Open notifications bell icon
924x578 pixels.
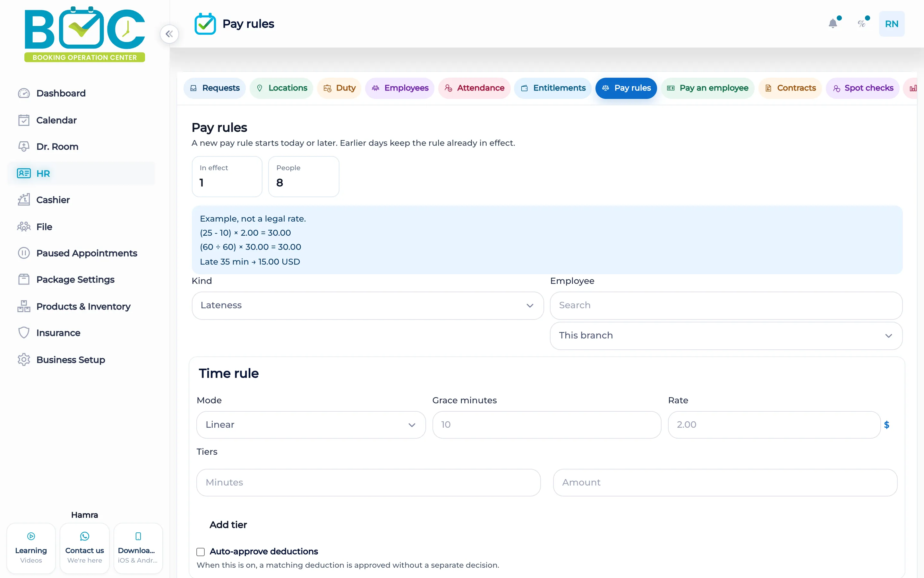(833, 24)
